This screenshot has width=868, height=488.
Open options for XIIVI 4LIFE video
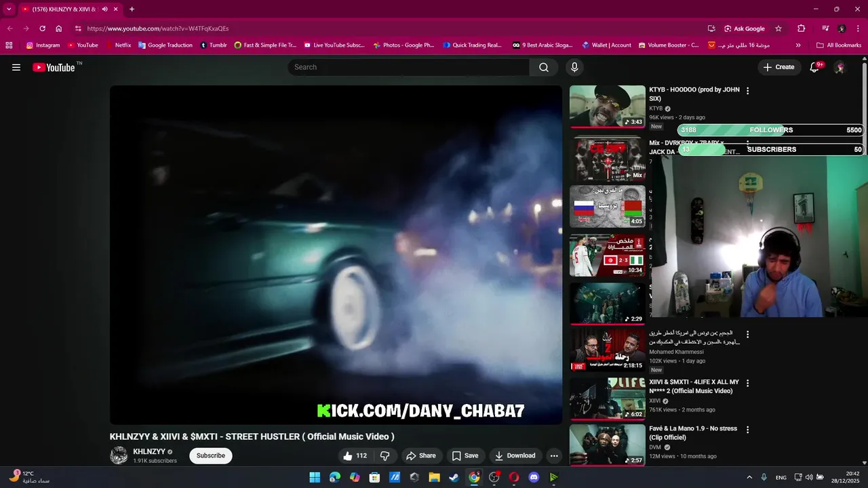(748, 384)
